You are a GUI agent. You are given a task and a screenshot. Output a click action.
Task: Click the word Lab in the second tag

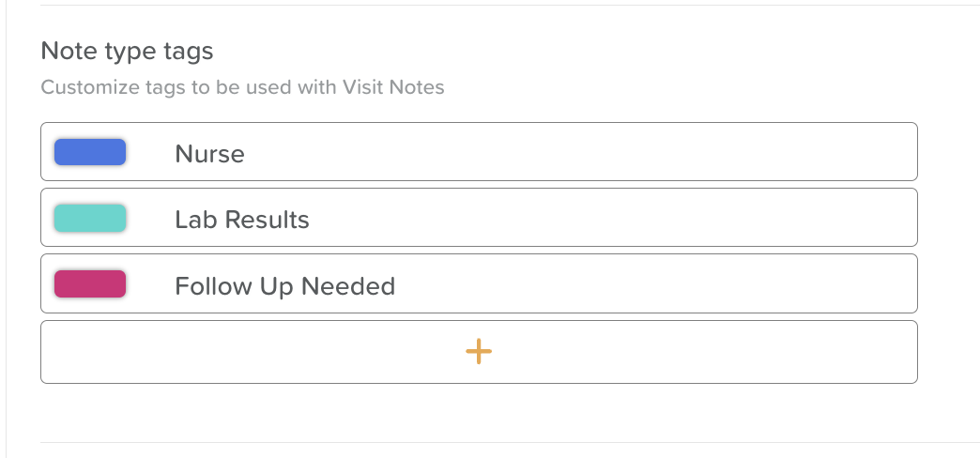click(191, 220)
